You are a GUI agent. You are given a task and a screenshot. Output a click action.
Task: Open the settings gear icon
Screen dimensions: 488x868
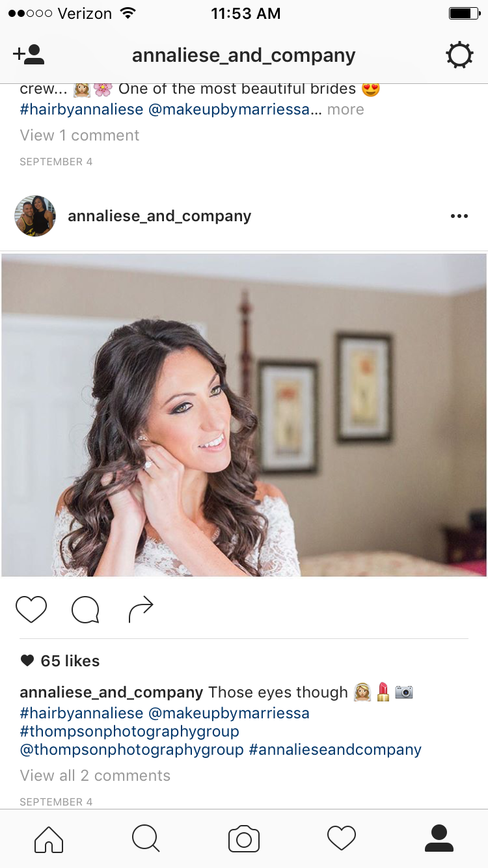click(x=459, y=55)
